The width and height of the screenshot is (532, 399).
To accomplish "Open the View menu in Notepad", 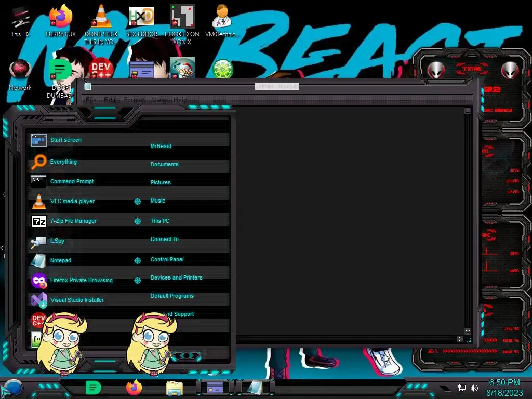I will click(x=159, y=100).
